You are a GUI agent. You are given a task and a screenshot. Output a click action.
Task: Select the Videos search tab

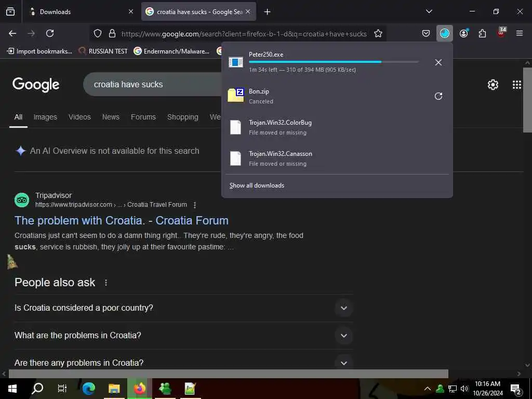pyautogui.click(x=79, y=117)
